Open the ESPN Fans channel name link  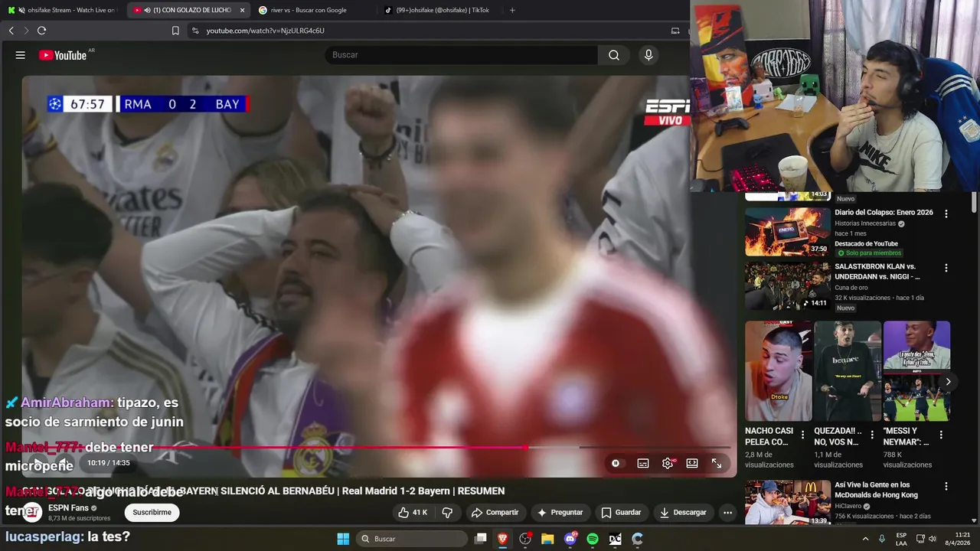click(x=68, y=507)
